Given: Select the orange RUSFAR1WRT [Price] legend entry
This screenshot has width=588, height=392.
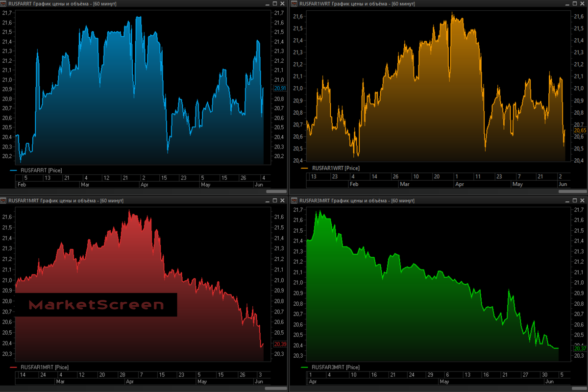Looking at the screenshot, I should tap(330, 168).
